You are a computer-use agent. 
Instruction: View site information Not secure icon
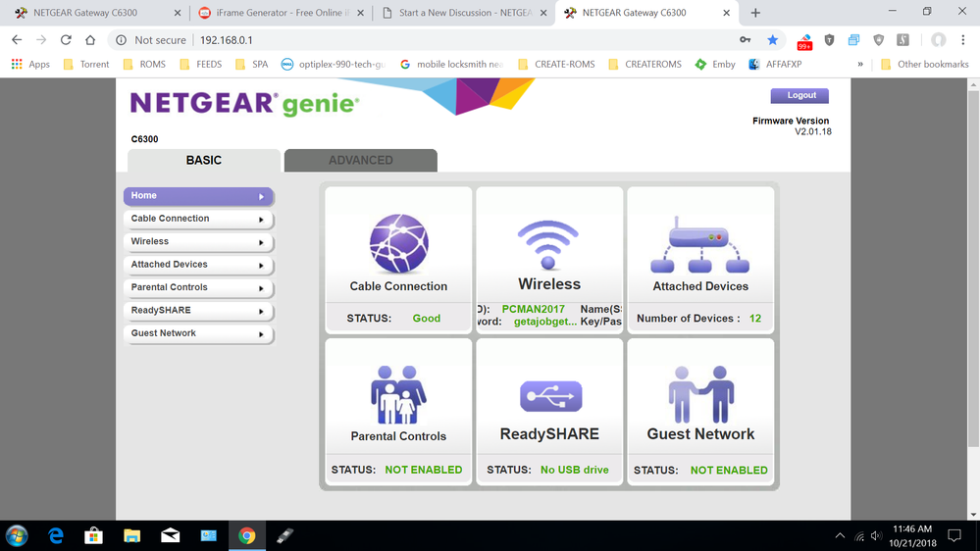coord(122,40)
